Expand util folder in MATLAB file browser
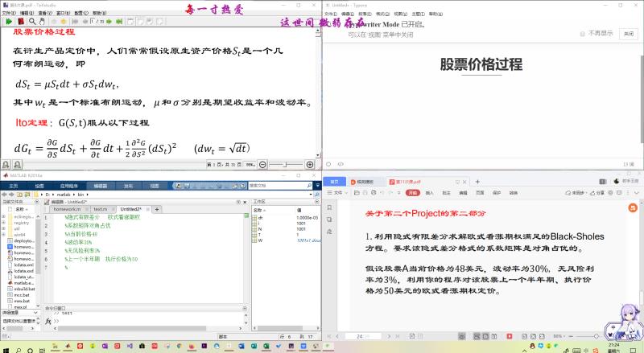644x353 pixels. click(4, 228)
